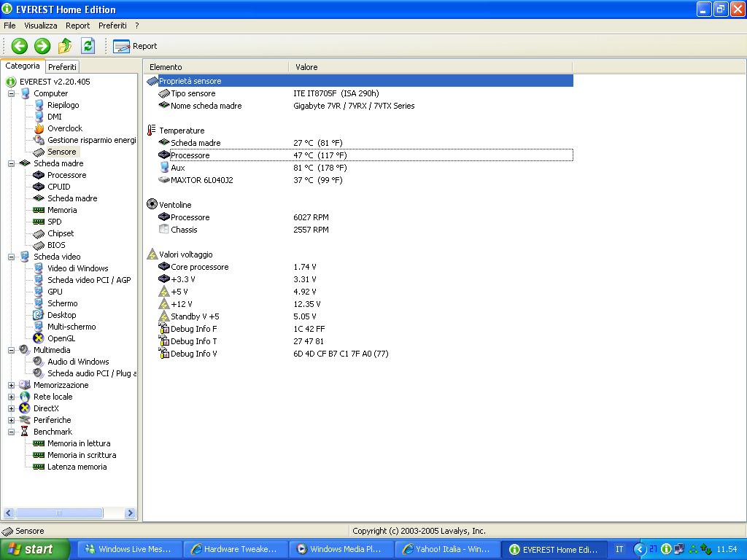Collapse the Computer tree node

(x=12, y=93)
